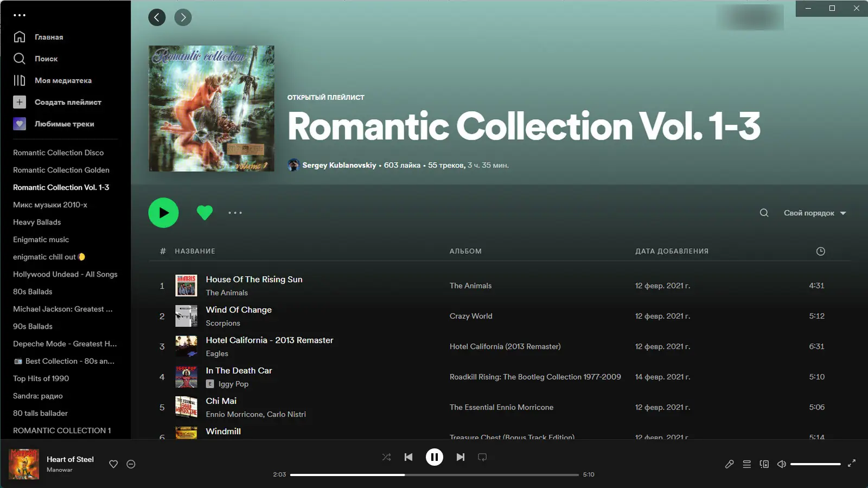Sort by the Альбом column header
This screenshot has width=868, height=488.
[465, 251]
